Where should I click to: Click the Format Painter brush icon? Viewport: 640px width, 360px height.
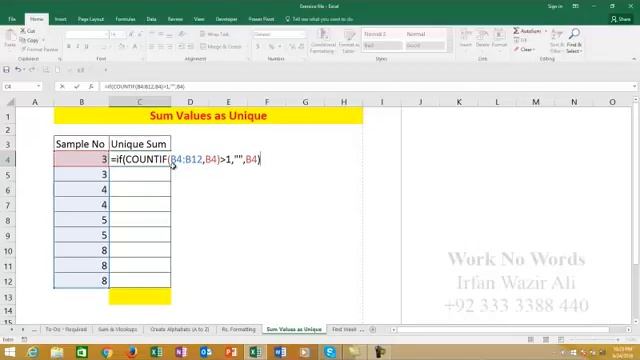click(24, 49)
